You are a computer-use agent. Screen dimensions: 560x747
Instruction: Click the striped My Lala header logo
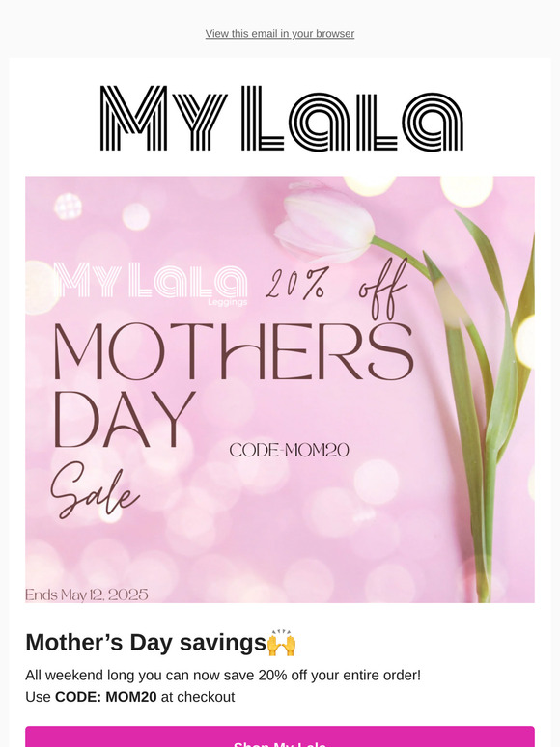pos(282,119)
